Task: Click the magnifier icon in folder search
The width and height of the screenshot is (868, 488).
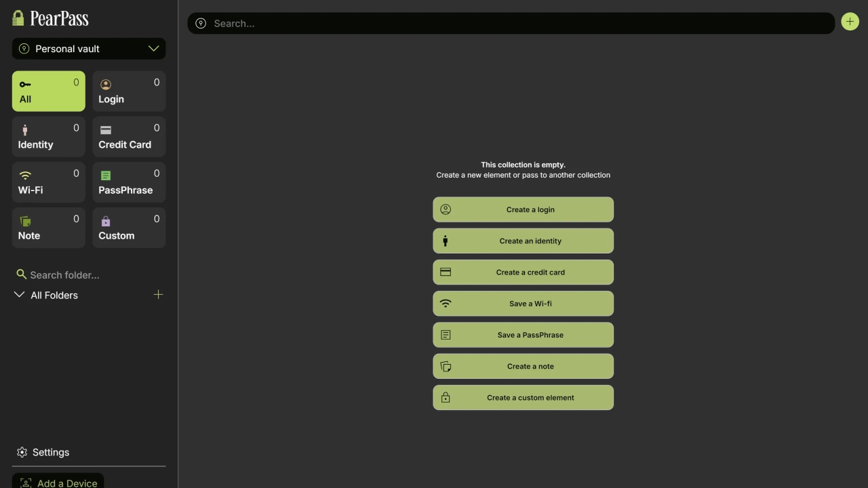Action: (22, 274)
